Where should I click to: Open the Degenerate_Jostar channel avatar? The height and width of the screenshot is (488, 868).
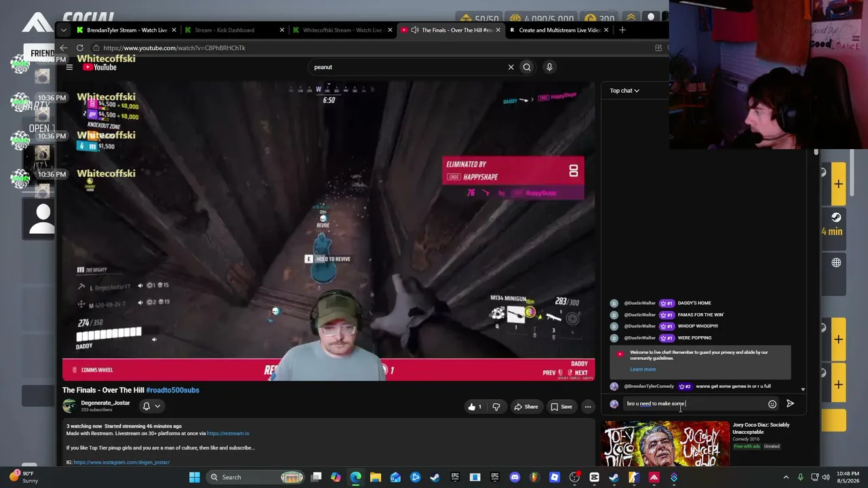(x=68, y=406)
